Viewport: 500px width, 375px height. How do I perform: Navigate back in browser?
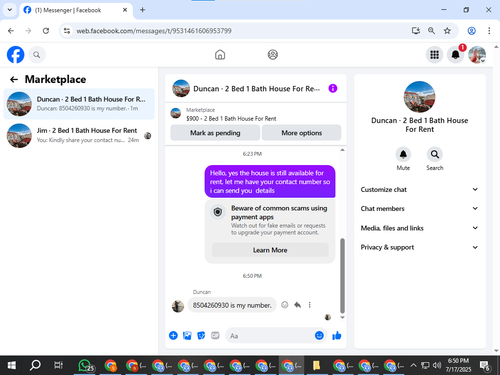click(11, 31)
